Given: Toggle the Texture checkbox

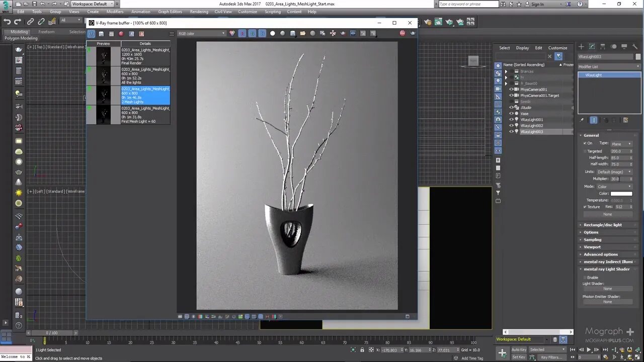Looking at the screenshot, I should 585,207.
